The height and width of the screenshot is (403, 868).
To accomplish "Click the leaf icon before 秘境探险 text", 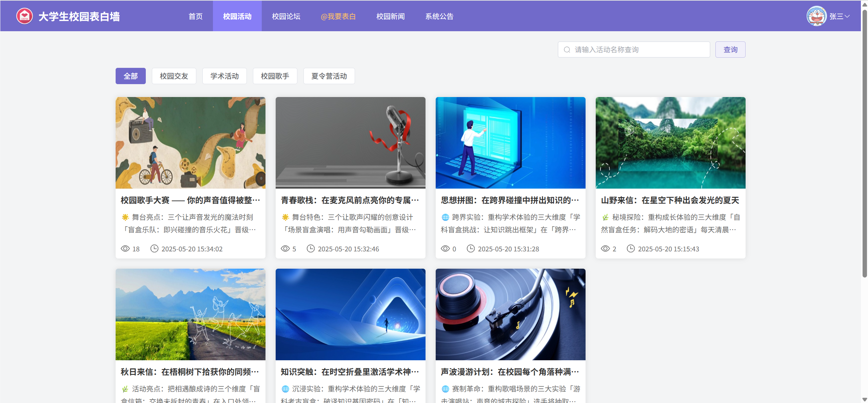I will 605,217.
